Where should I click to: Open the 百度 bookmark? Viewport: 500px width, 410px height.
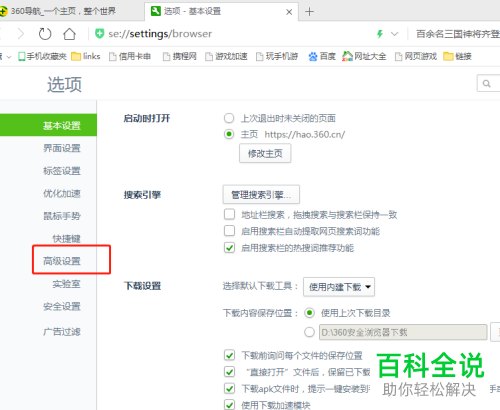click(322, 57)
